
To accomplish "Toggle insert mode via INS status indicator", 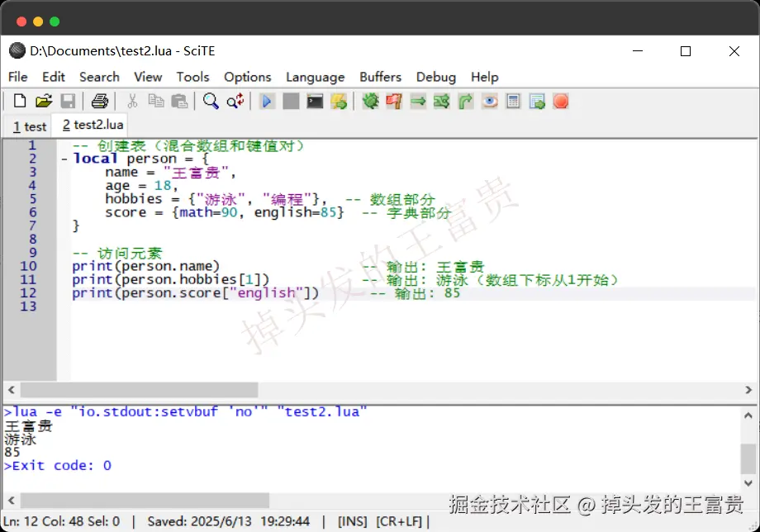I will pyautogui.click(x=352, y=521).
